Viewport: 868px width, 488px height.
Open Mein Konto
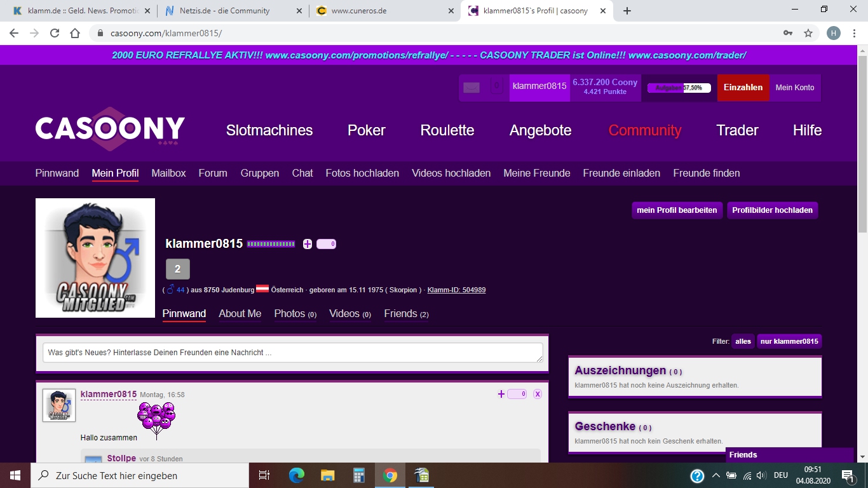[795, 88]
